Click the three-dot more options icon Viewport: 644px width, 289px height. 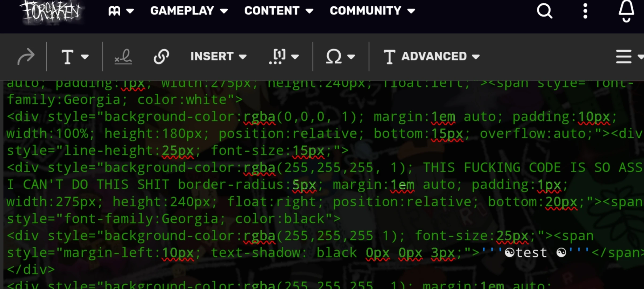pyautogui.click(x=585, y=11)
